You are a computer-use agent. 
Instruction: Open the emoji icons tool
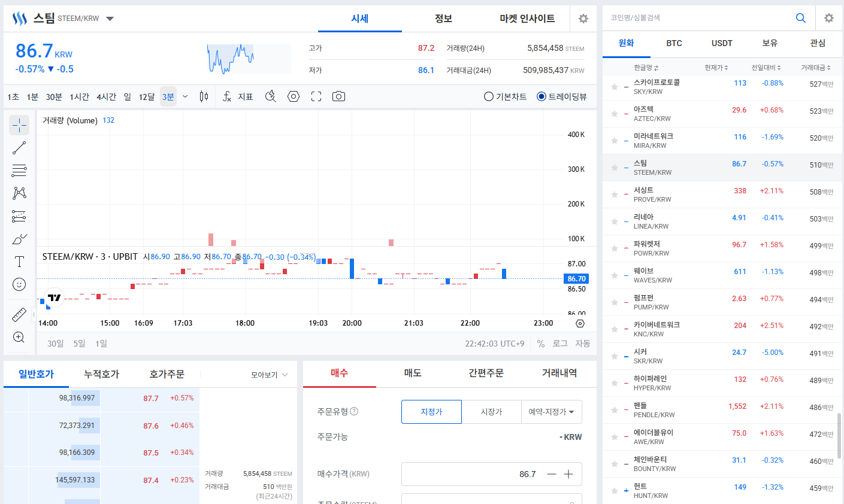pos(19,284)
